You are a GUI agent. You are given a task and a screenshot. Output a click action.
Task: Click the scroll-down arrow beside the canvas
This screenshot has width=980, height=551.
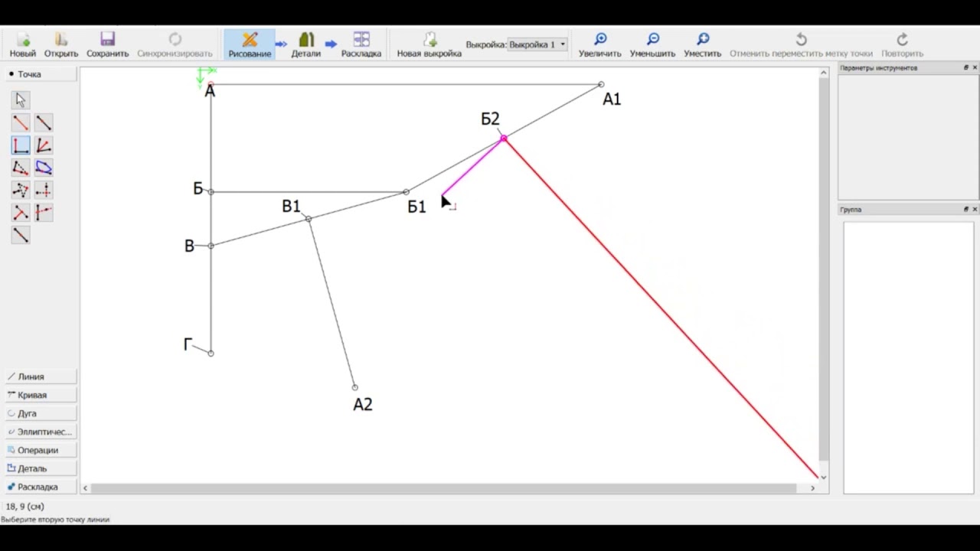pyautogui.click(x=824, y=478)
